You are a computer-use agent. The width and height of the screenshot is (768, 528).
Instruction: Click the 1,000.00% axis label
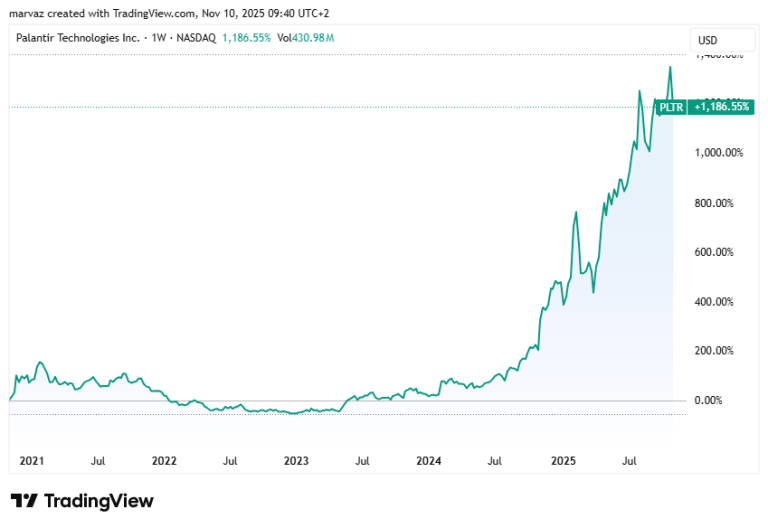[x=719, y=153]
